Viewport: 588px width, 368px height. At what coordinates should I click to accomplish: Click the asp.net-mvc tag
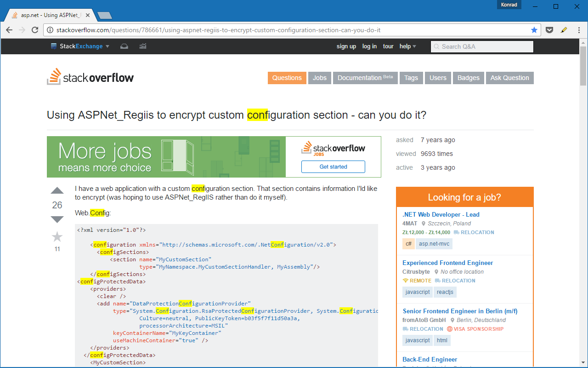434,244
